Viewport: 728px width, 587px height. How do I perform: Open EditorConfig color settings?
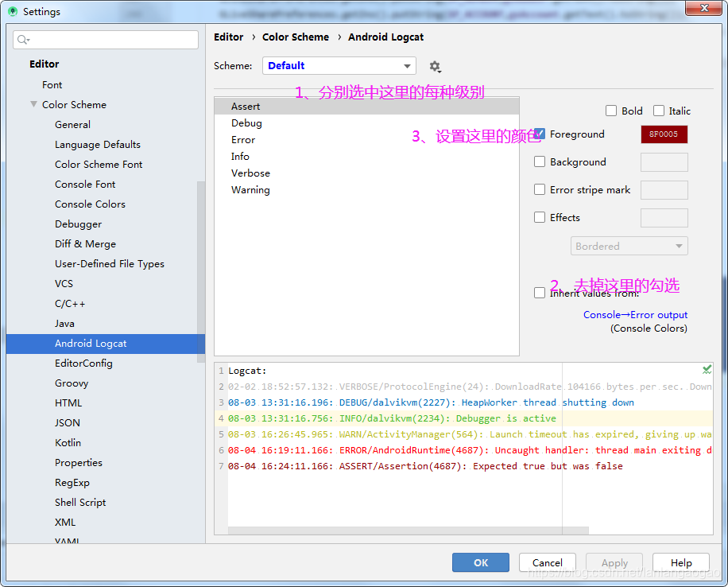(x=83, y=363)
